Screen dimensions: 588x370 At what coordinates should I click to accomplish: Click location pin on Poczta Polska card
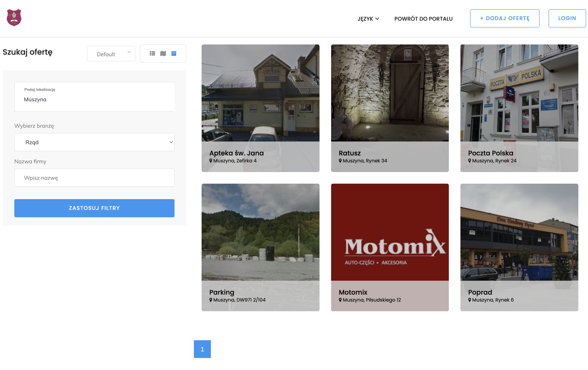tap(470, 161)
